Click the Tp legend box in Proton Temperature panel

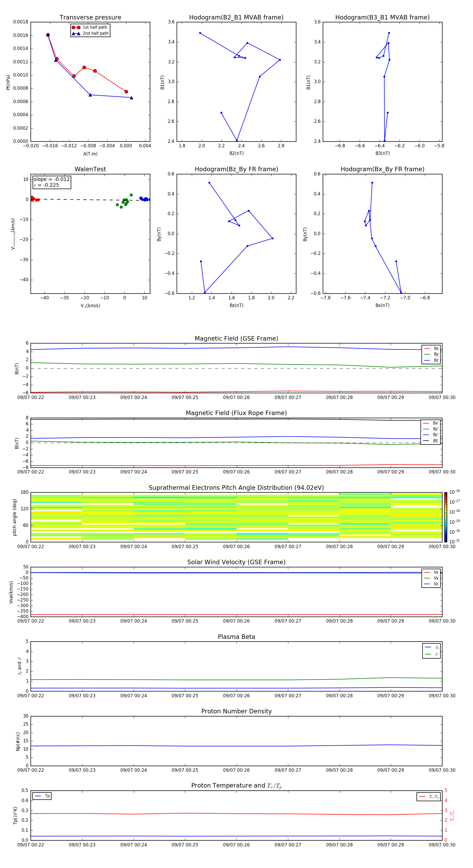click(x=42, y=796)
